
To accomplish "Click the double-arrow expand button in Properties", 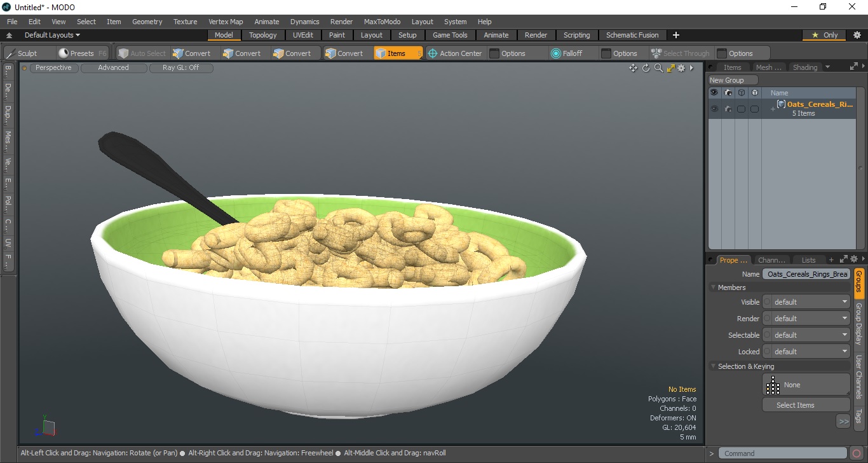I will click(x=843, y=421).
